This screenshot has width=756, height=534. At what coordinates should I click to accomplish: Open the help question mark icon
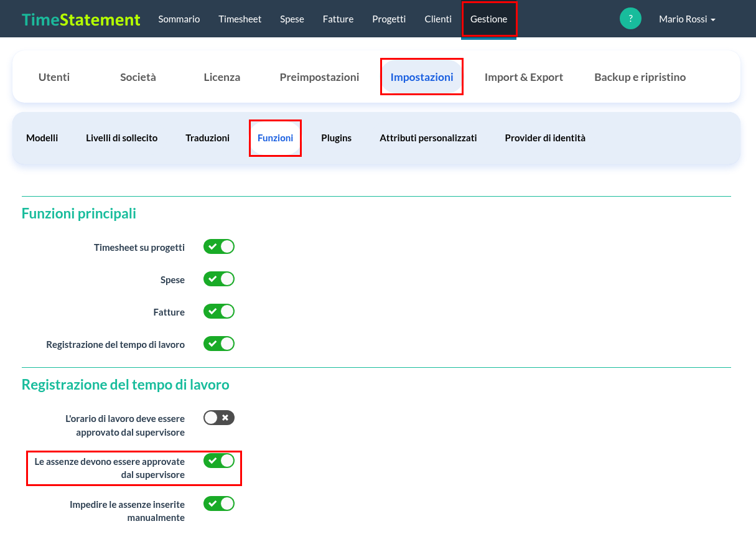[x=630, y=19]
